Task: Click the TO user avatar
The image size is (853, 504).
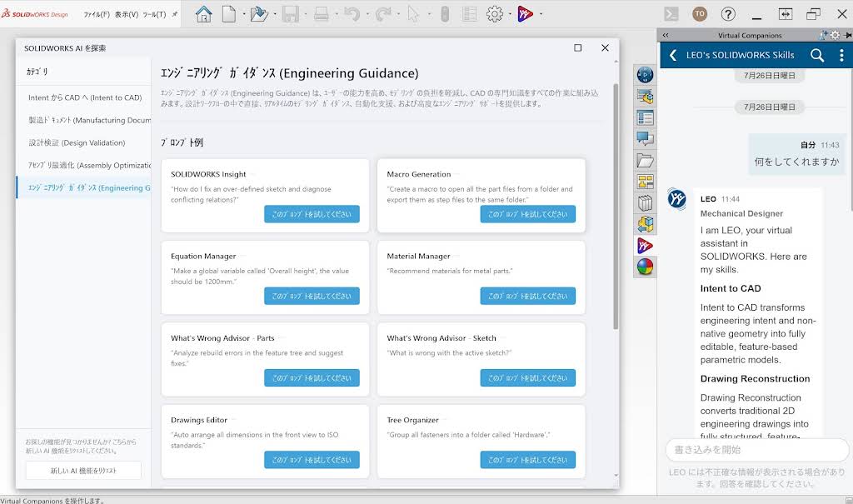Action: [700, 14]
